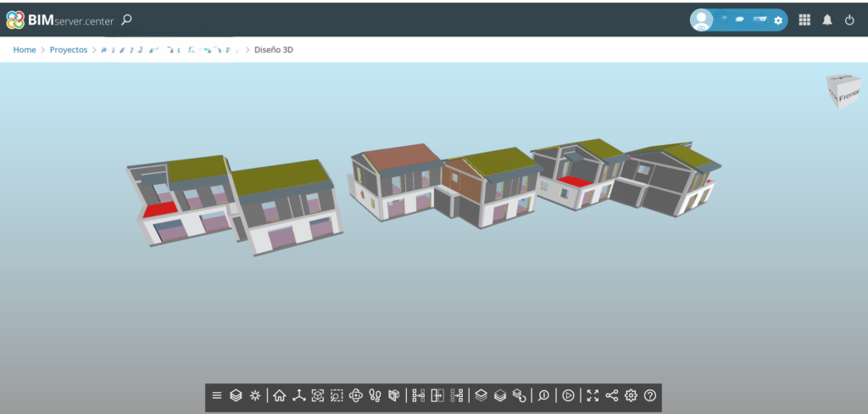868x414 pixels.
Task: Go to the Proyectos breadcrumb
Action: tap(69, 50)
